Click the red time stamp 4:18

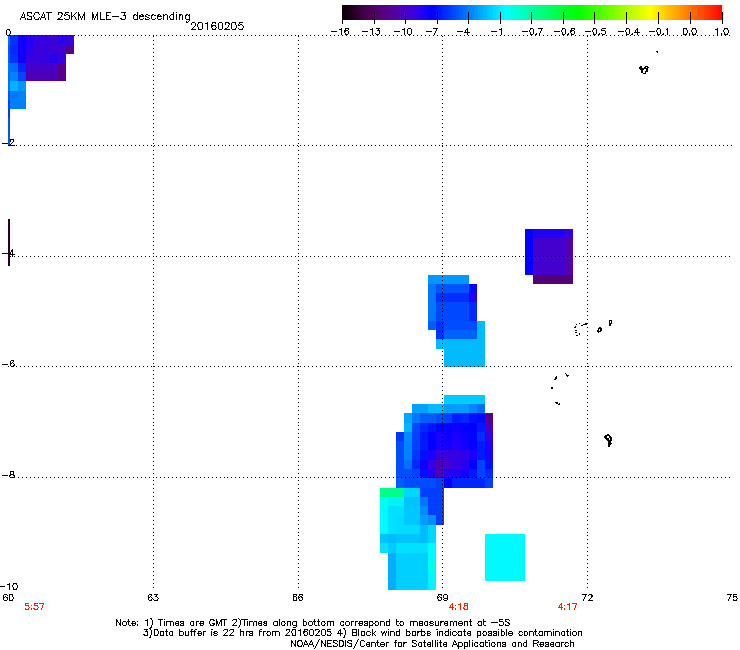(459, 607)
